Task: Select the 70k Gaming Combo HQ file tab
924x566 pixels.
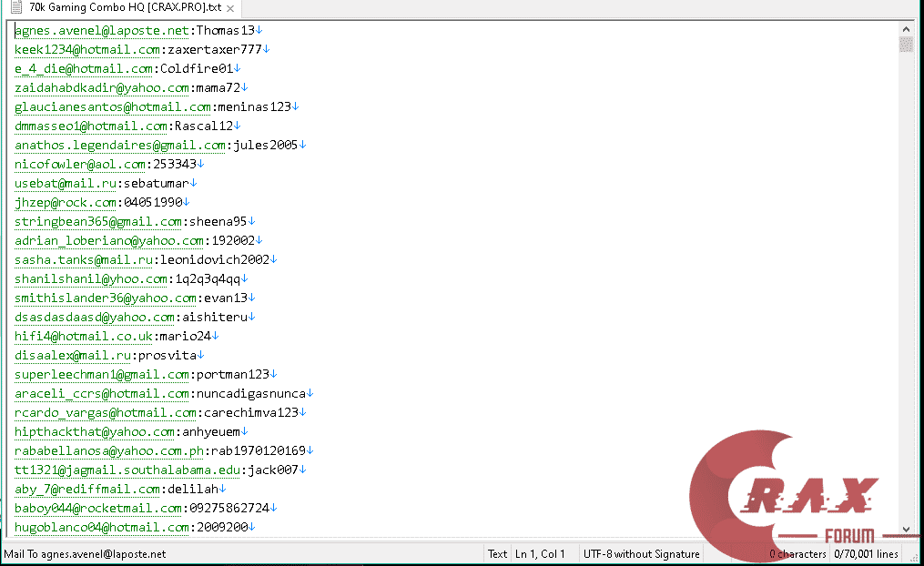Action: (123, 8)
